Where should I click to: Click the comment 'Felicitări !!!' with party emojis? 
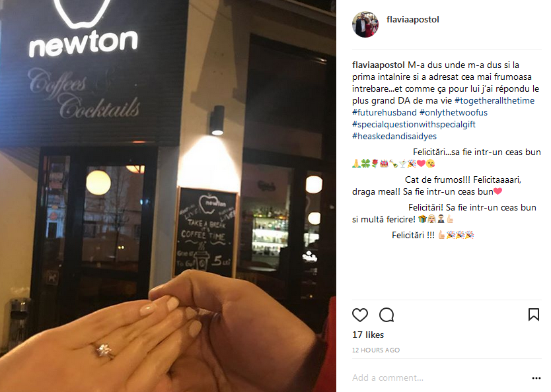[x=433, y=235]
